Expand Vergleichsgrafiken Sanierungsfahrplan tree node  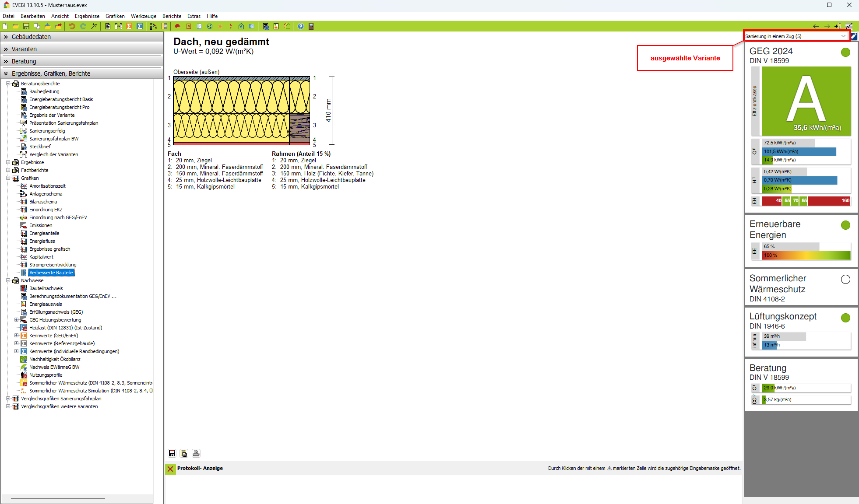8,399
